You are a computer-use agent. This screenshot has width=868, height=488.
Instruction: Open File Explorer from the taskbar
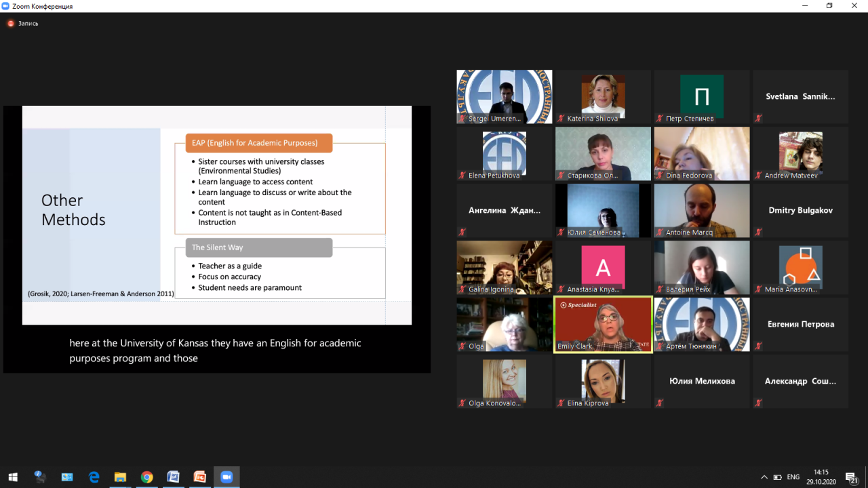pos(120,477)
